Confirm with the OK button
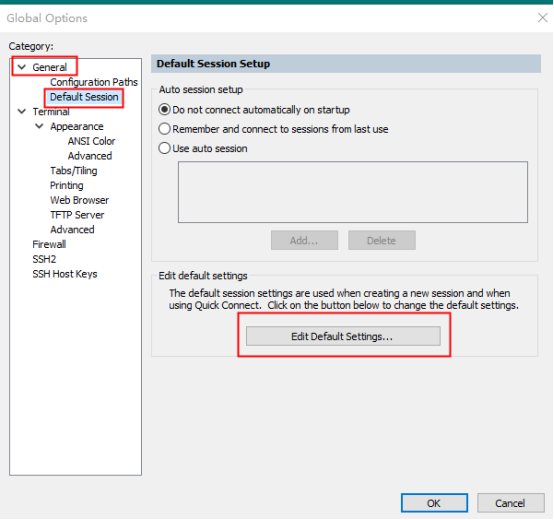This screenshot has width=554, height=520. pyautogui.click(x=434, y=503)
